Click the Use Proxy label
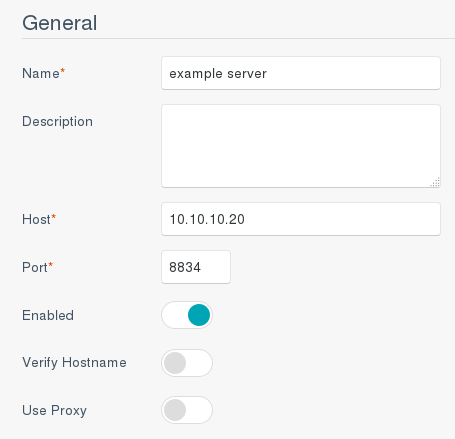The image size is (455, 439). 54,410
